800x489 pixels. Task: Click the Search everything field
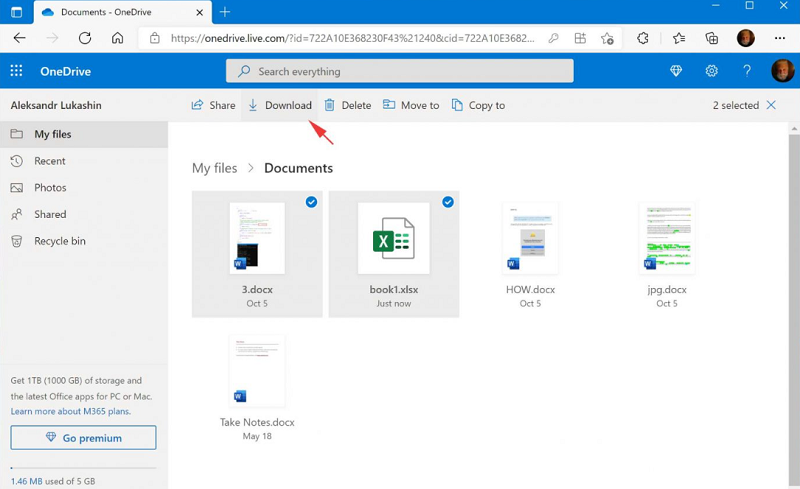tap(399, 71)
